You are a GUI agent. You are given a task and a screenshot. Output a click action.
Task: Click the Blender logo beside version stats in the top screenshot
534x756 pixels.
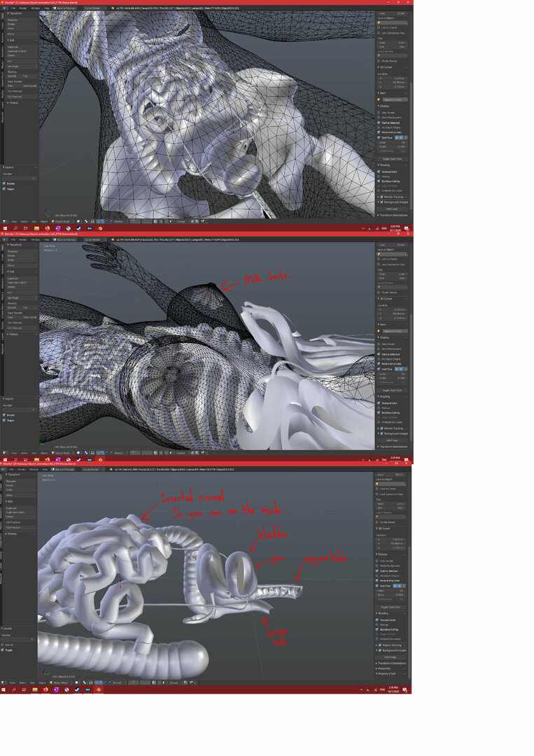pos(113,8)
